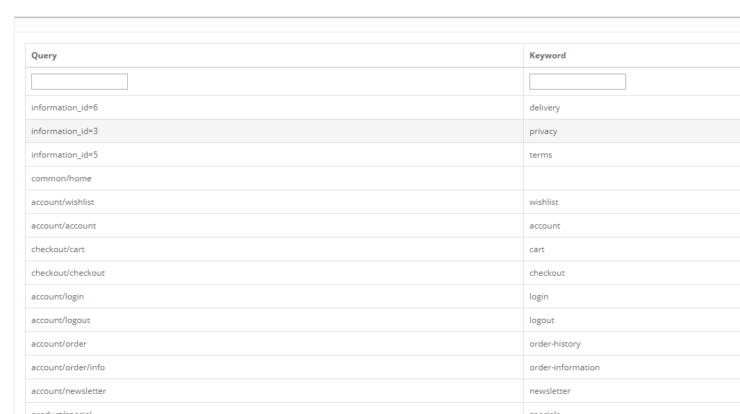740x414 pixels.
Task: Click the account keyword cell
Action: pyautogui.click(x=631, y=226)
